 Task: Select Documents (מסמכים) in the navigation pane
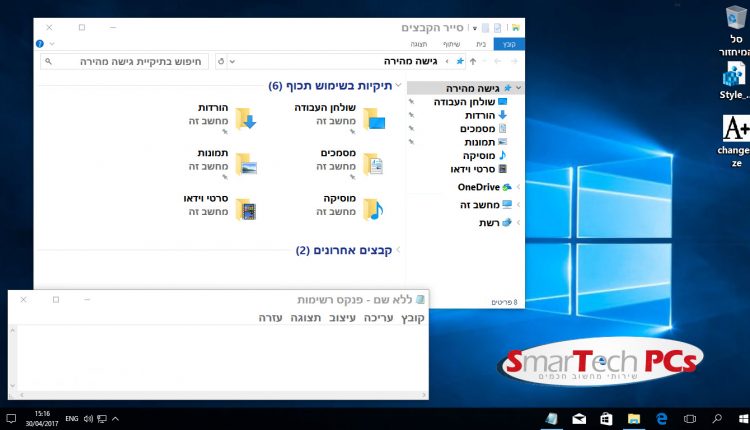tap(483, 128)
